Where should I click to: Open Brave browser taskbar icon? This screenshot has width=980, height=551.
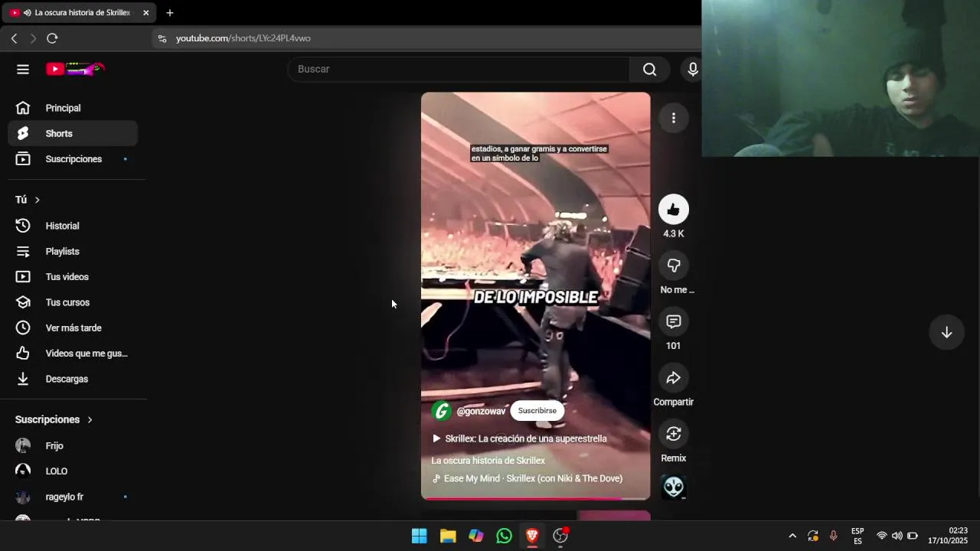click(x=532, y=536)
